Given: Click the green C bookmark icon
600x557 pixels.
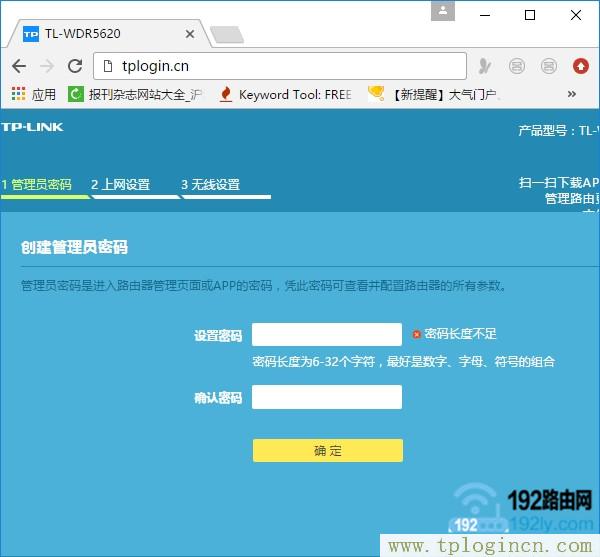Looking at the screenshot, I should coord(76,94).
